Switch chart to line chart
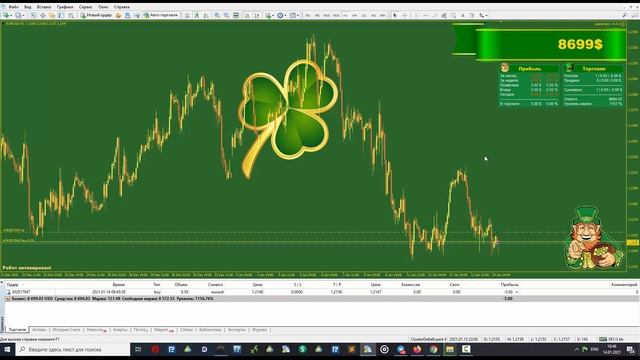This screenshot has height=360, width=640. coord(206,15)
